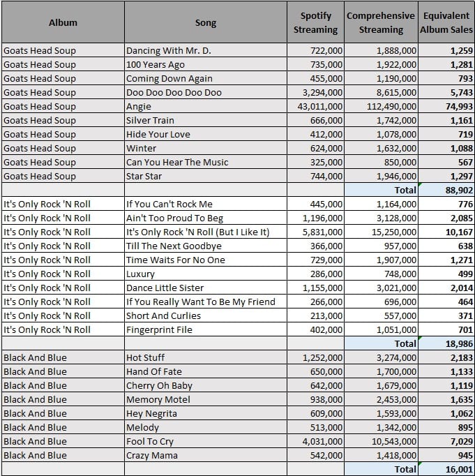This screenshot has height=476, width=475.
Task: Select 'Can You Hear The Music' cell
Action: point(206,162)
